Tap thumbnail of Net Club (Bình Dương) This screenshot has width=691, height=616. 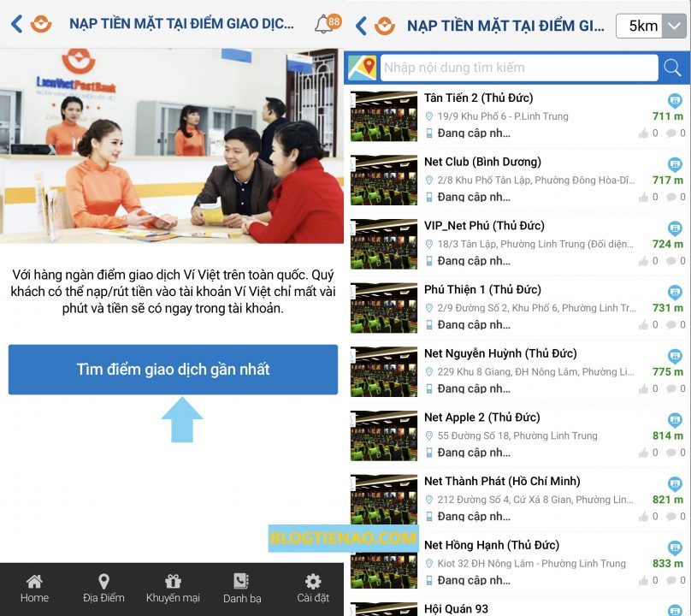383,181
